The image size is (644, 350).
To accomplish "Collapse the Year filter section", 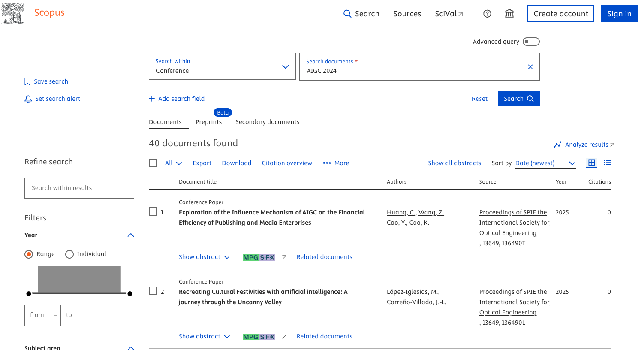I will (131, 235).
